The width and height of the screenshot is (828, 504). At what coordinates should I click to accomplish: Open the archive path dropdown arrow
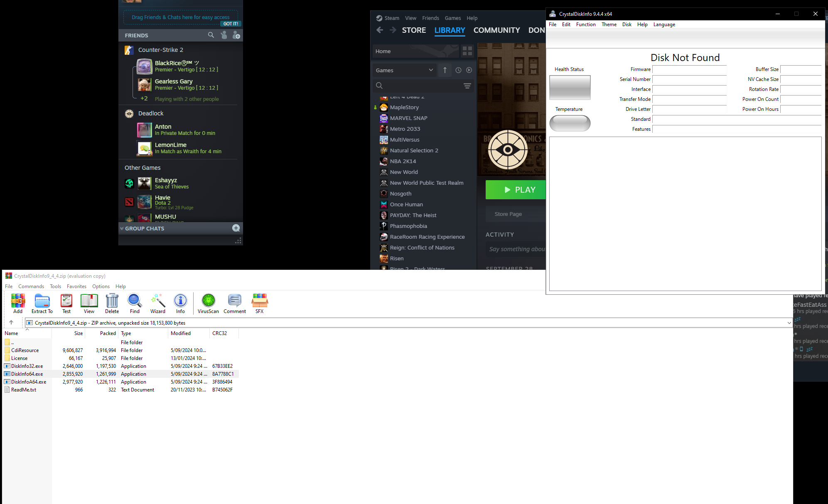789,323
